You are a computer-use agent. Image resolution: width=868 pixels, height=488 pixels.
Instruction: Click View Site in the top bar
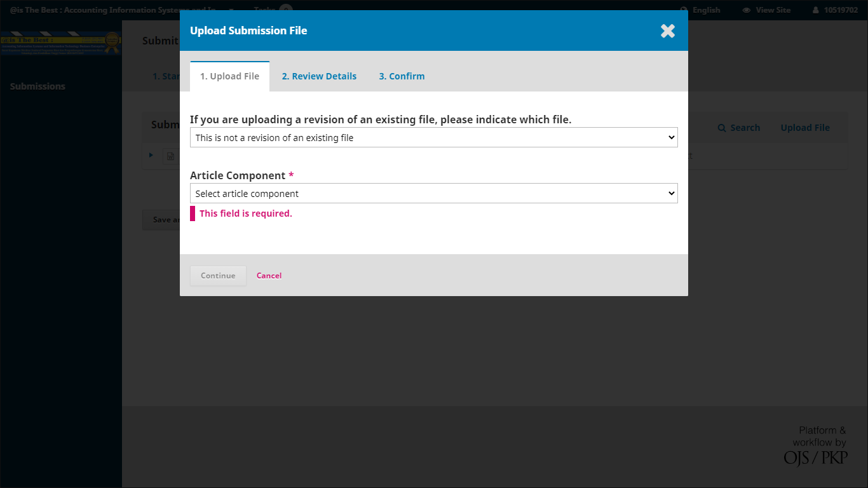coord(766,10)
